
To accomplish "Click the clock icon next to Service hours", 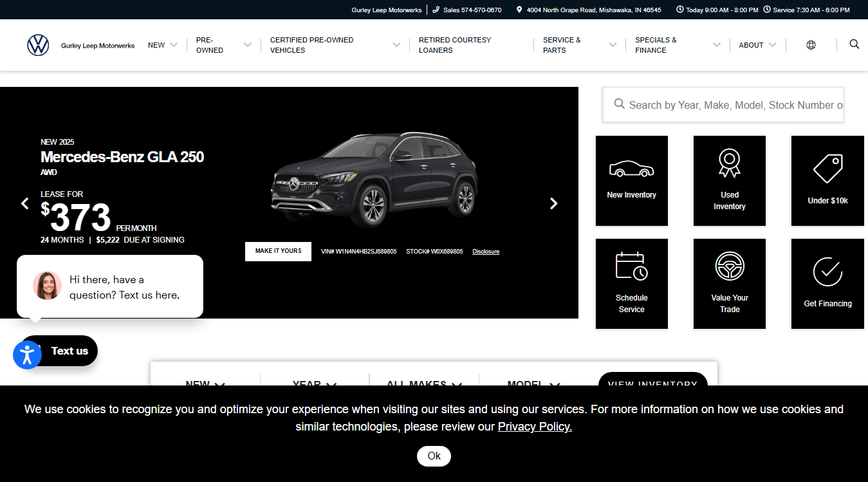I will click(x=767, y=10).
